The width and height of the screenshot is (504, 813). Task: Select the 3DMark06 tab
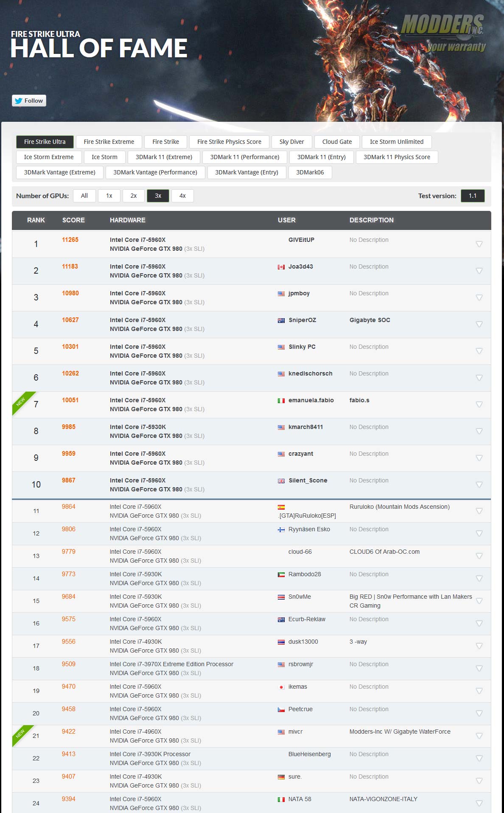(310, 172)
